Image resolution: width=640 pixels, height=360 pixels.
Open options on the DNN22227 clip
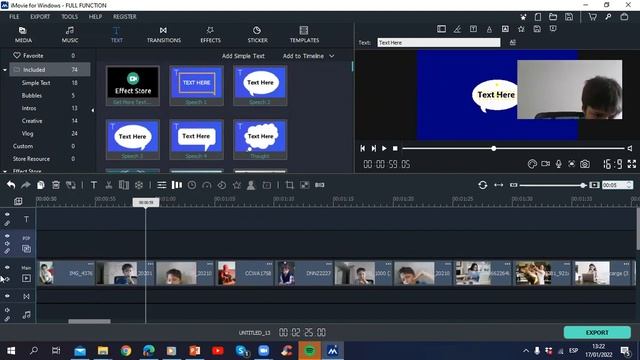(329, 264)
